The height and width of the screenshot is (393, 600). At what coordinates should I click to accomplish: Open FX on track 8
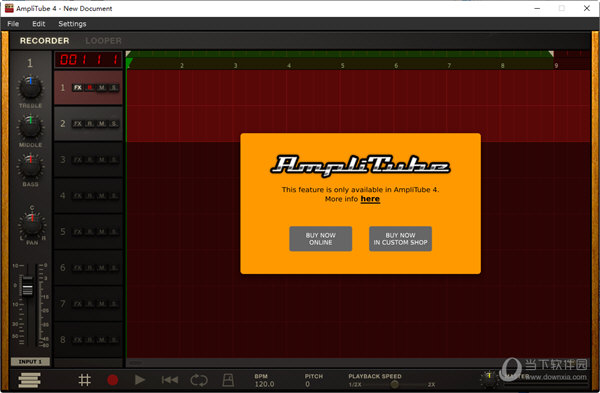click(78, 340)
